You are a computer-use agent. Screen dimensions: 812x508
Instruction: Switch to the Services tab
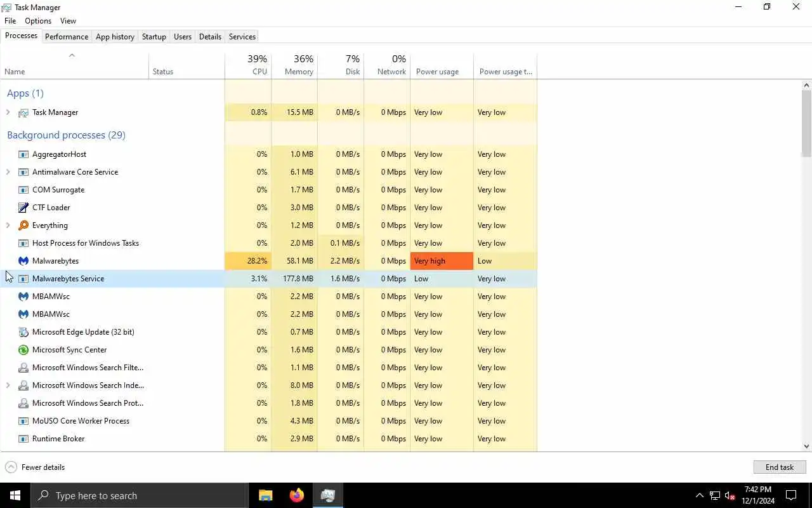(242, 37)
